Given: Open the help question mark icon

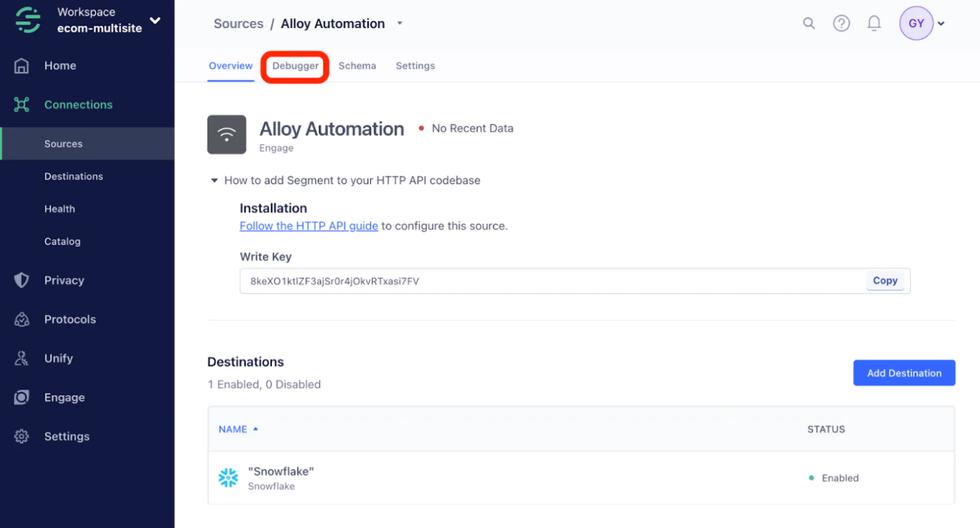Looking at the screenshot, I should [841, 24].
